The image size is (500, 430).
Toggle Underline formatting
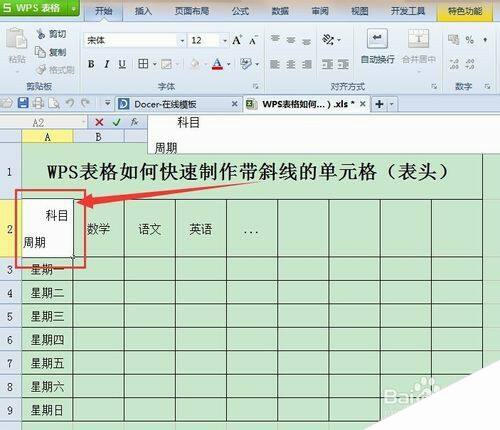tap(122, 64)
